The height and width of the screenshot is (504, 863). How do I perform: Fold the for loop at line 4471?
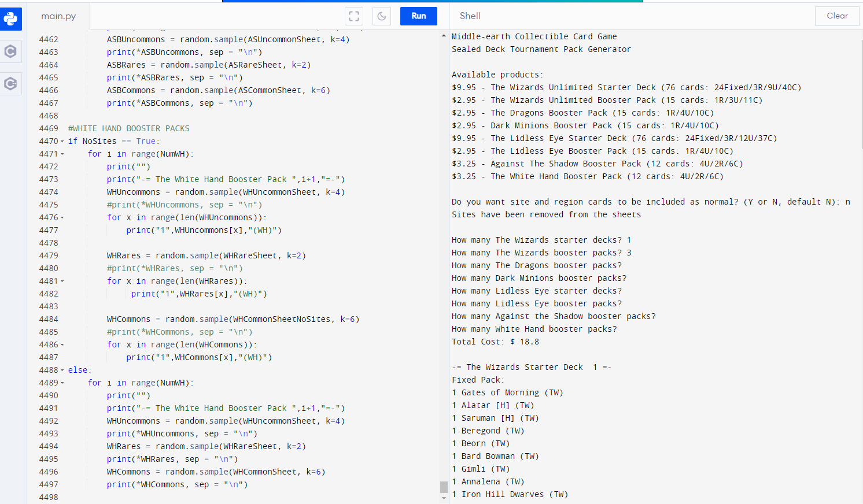pyautogui.click(x=62, y=154)
